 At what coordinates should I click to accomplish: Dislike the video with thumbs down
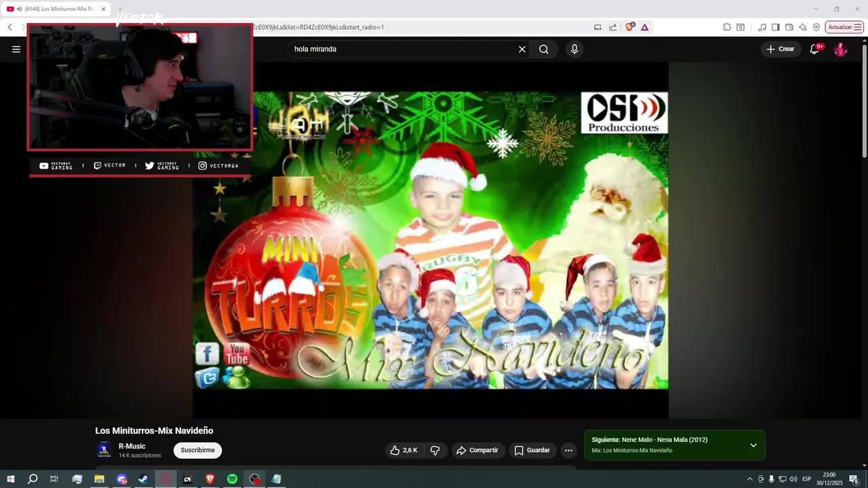[x=435, y=450]
